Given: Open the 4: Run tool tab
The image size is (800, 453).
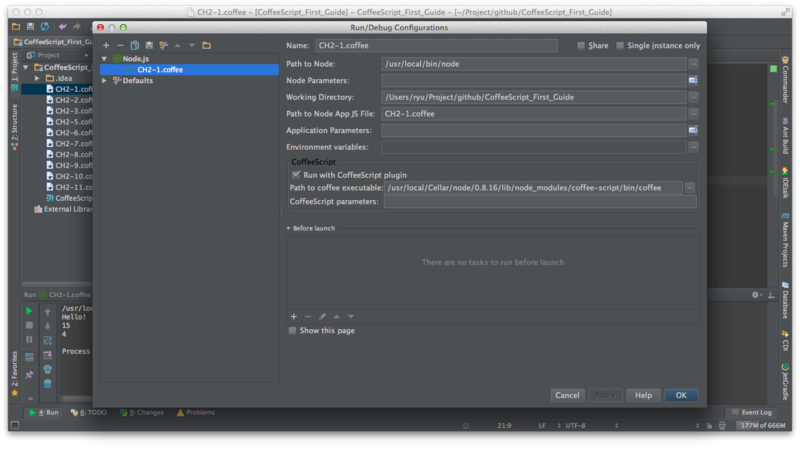Looking at the screenshot, I should (x=44, y=412).
